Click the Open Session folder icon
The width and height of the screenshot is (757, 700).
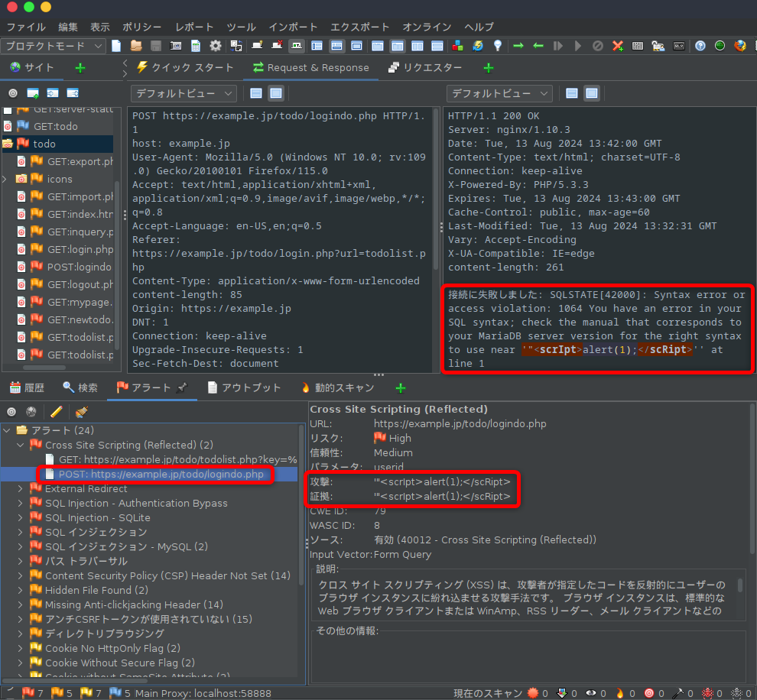136,46
